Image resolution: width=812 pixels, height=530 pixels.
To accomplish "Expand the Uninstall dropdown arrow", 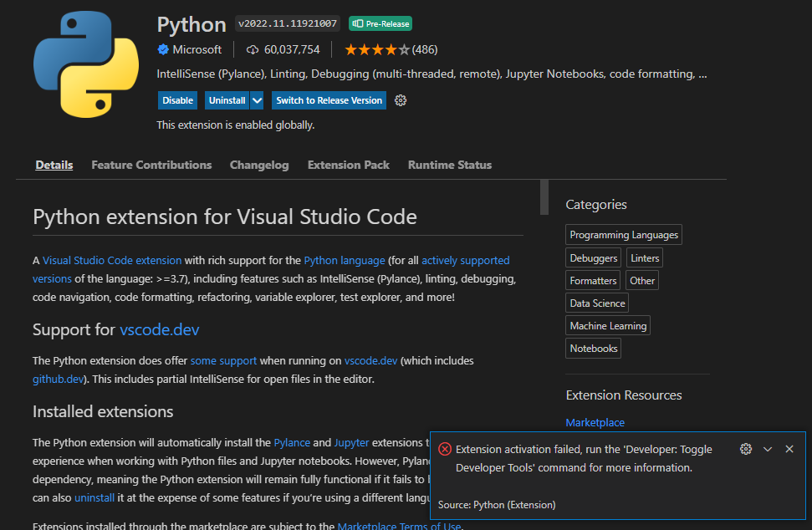I will point(258,100).
